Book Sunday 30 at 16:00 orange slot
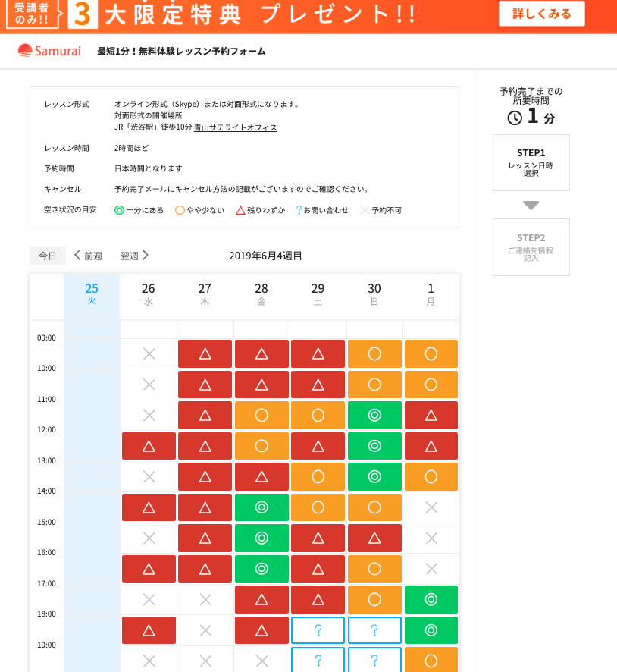617x672 pixels. tap(374, 569)
